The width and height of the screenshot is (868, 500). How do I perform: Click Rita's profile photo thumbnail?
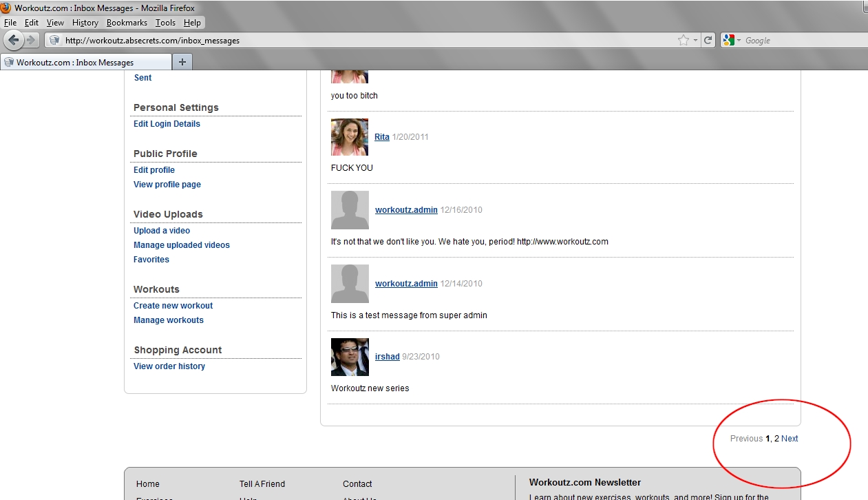pos(350,137)
